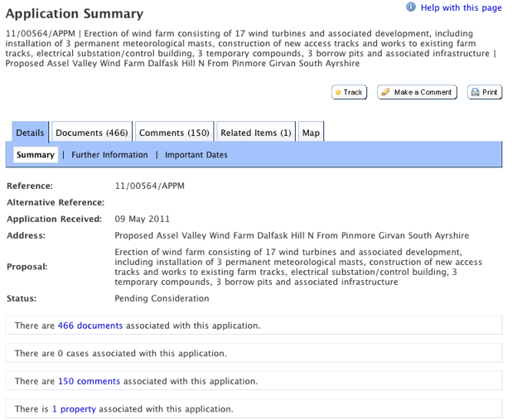Click the Application Summary heading
This screenshot has width=517, height=420.
tap(75, 13)
